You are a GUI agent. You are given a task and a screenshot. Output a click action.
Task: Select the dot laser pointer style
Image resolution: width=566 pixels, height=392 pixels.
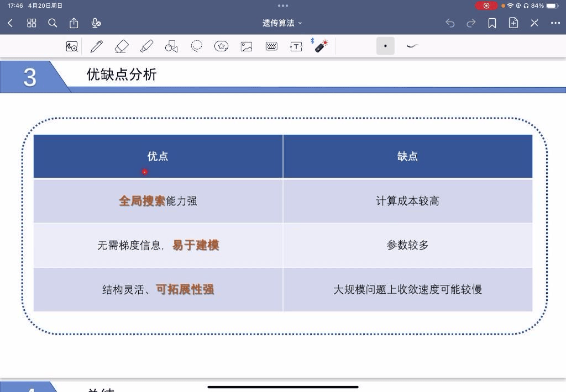pyautogui.click(x=385, y=46)
